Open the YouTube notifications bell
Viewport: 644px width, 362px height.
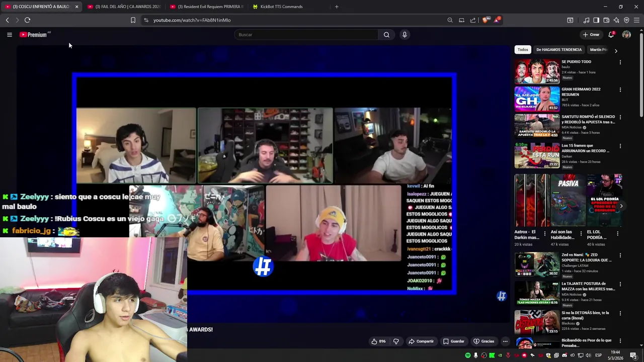pos(611,35)
